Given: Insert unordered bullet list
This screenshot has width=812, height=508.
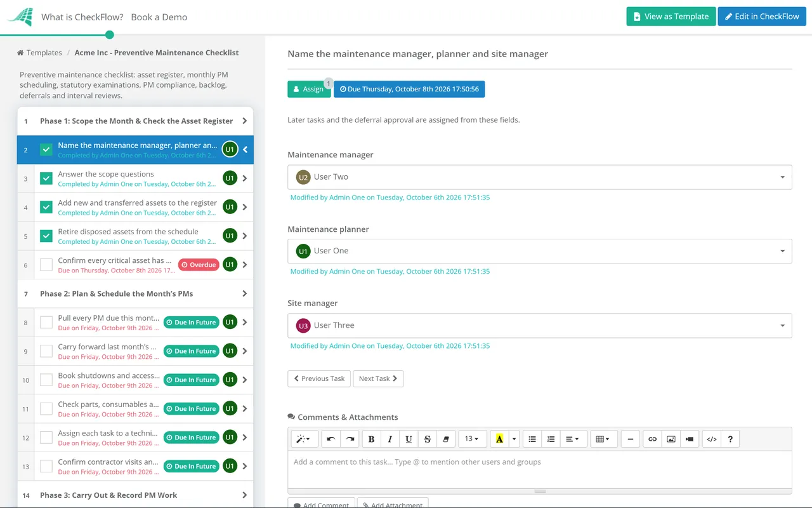Looking at the screenshot, I should click(532, 439).
